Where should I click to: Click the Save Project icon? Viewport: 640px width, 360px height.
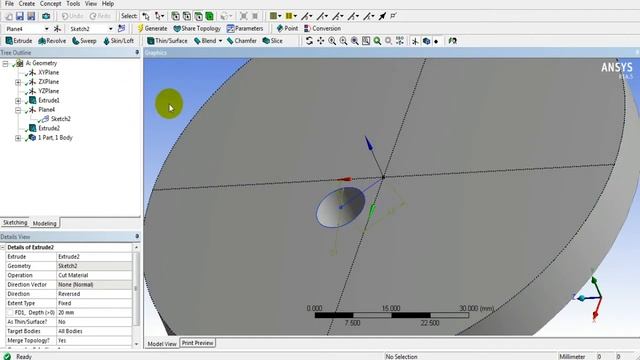[20, 16]
